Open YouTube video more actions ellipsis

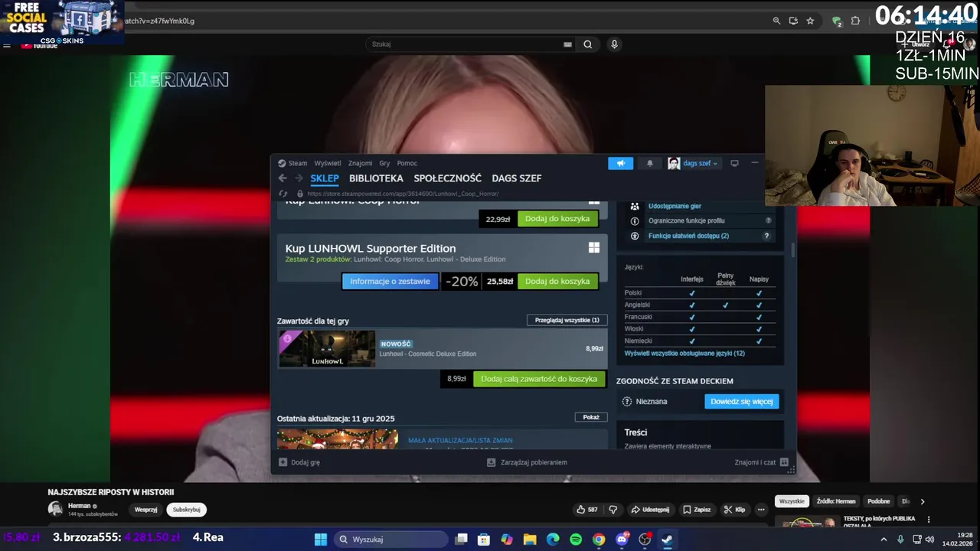pyautogui.click(x=761, y=510)
